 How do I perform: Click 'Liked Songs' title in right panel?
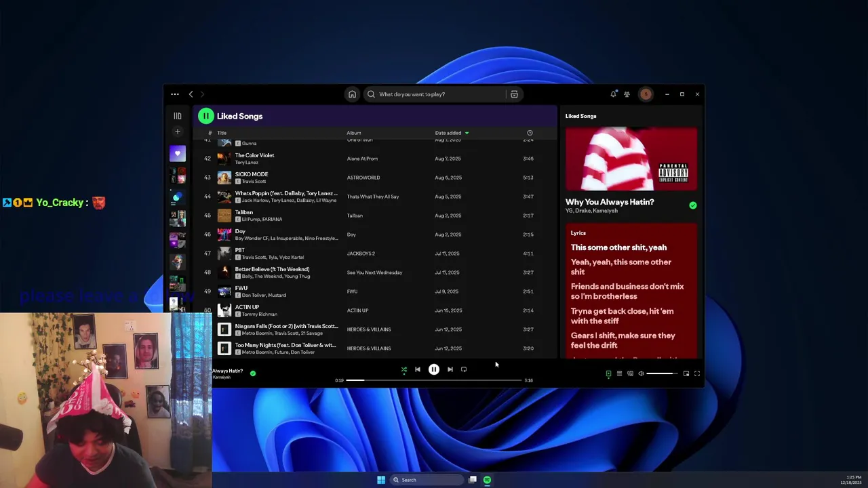coord(580,116)
